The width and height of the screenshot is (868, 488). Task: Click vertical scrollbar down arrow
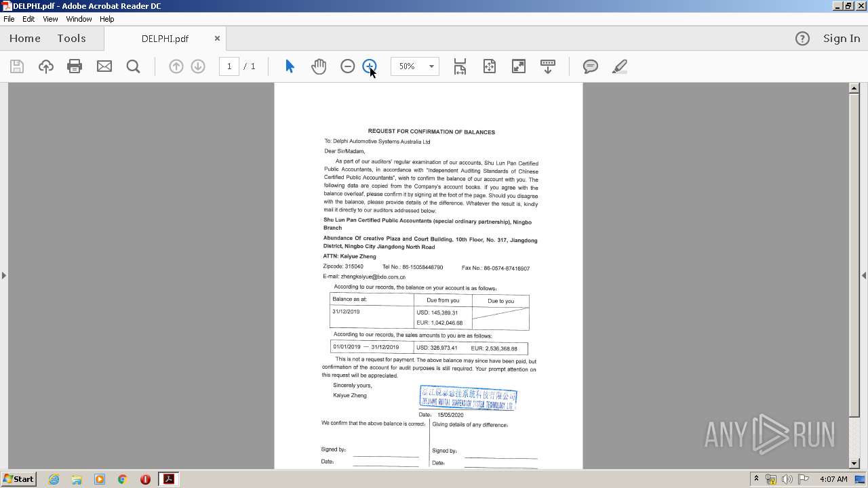[x=854, y=464]
